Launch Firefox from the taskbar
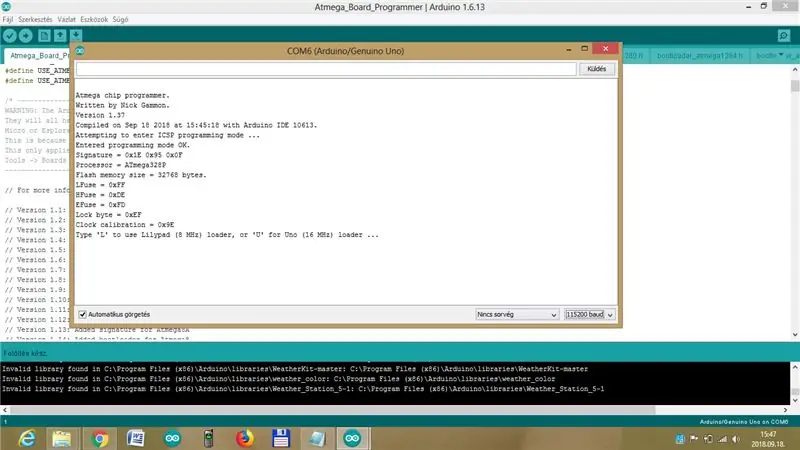Screen dimensions: 800x450 [244, 438]
